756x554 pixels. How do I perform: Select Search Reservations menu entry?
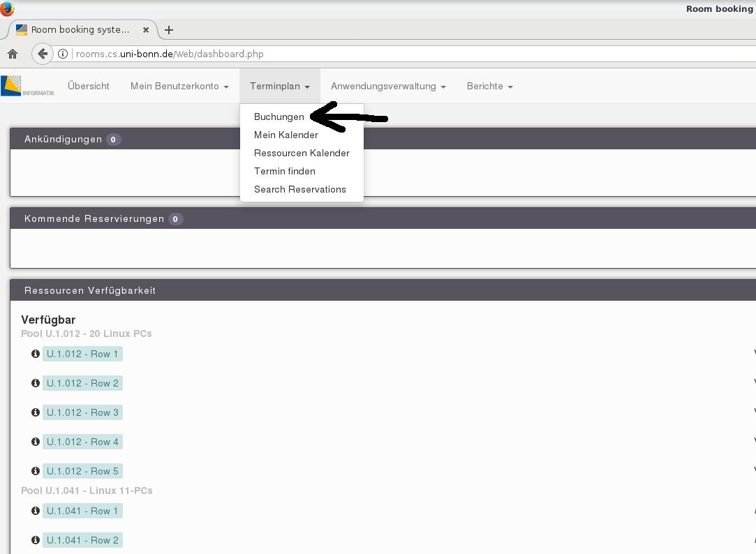[x=299, y=189]
